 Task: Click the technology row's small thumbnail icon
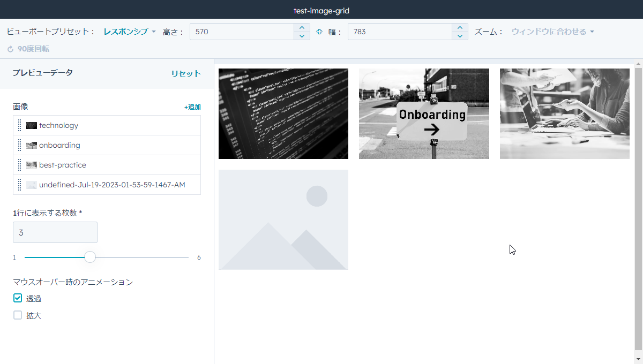tap(32, 125)
